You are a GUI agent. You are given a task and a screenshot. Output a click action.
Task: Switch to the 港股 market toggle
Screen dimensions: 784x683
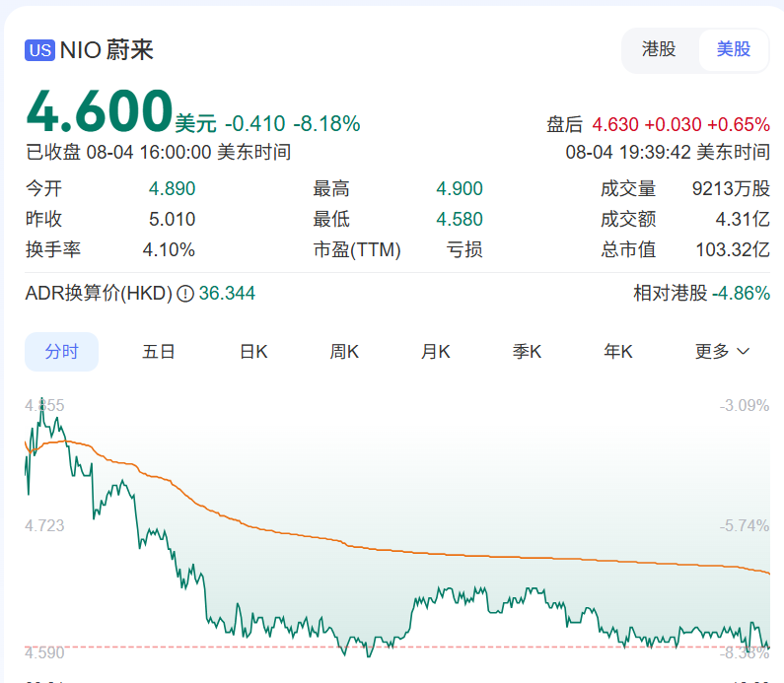click(659, 49)
